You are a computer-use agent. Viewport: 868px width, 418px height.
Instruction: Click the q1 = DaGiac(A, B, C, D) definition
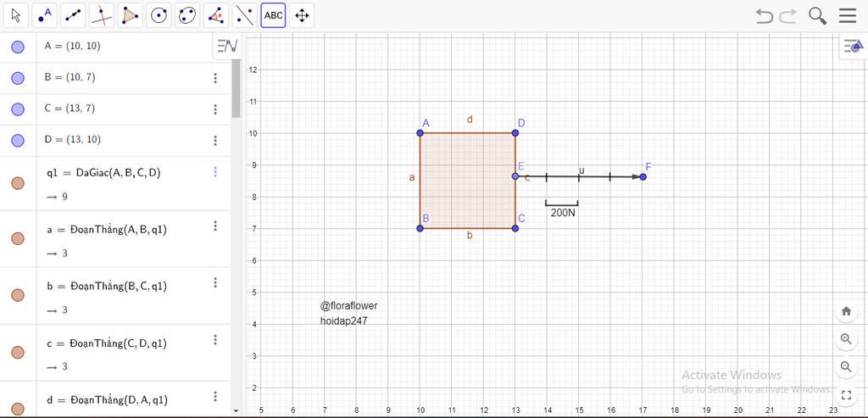pos(103,173)
